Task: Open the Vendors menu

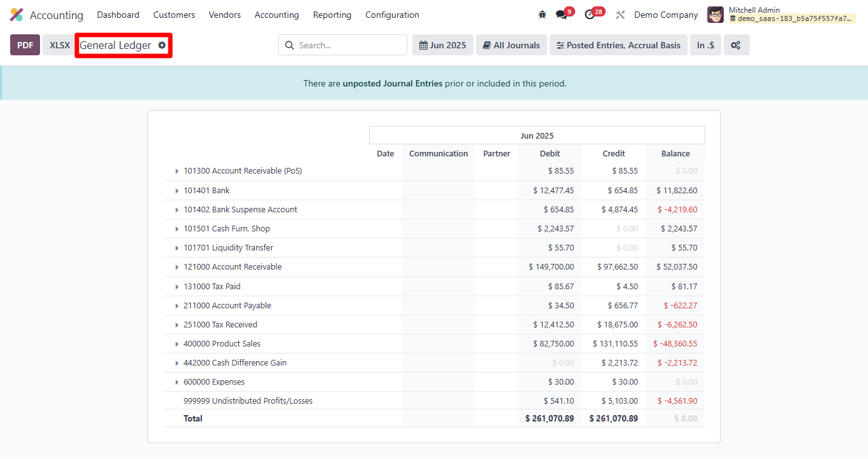Action: click(x=225, y=15)
